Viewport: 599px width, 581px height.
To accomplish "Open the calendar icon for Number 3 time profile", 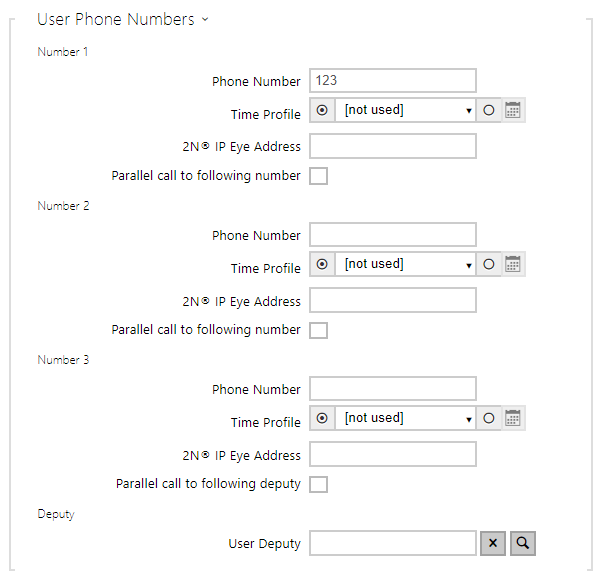I will coord(513,418).
